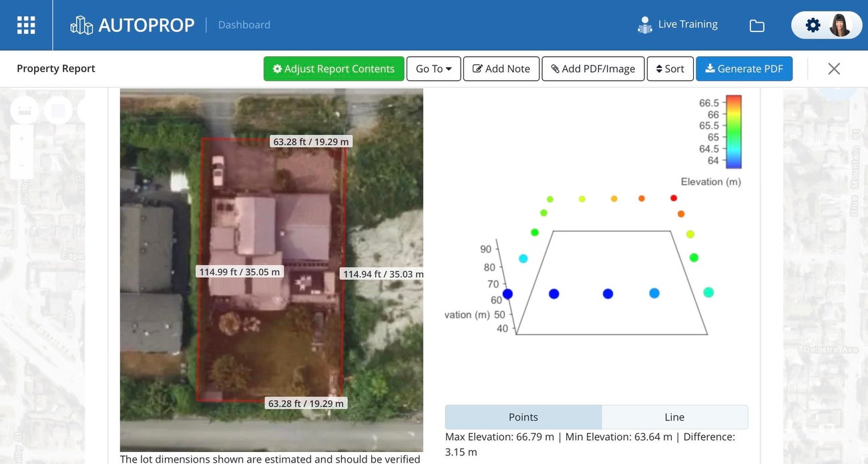Click the lot dimensions disclaimer text

tap(270, 459)
